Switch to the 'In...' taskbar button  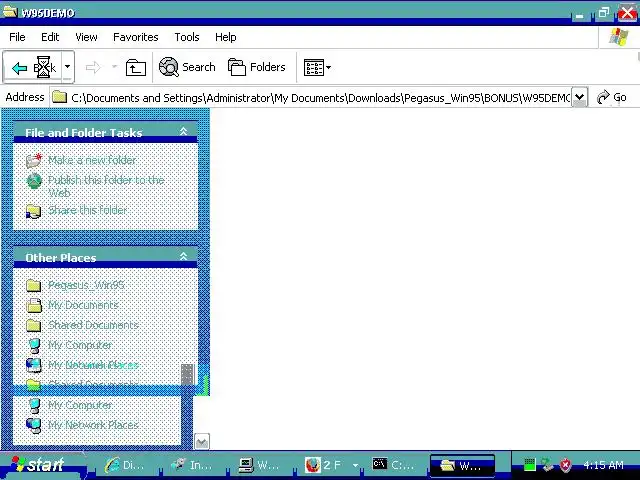pos(193,465)
